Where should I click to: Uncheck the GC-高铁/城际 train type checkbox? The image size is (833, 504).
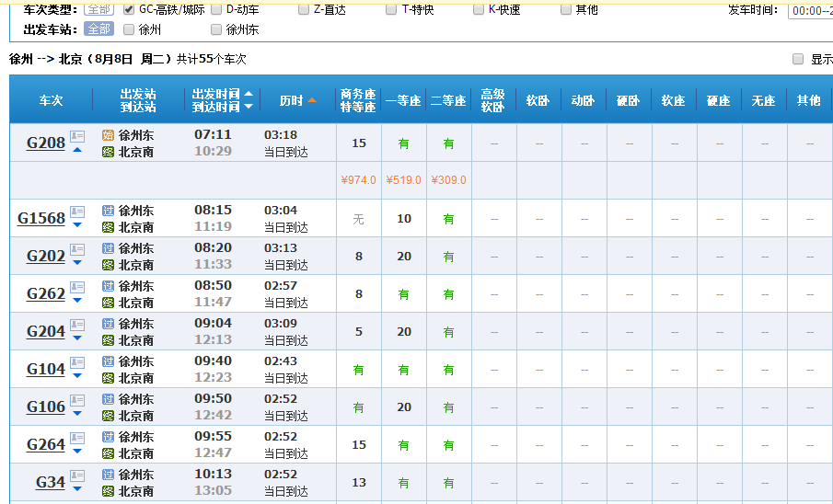(x=129, y=9)
